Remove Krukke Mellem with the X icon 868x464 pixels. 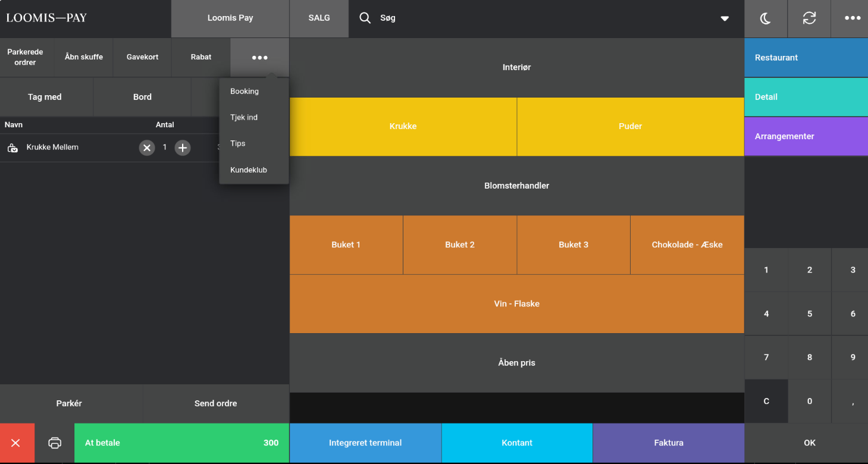coord(147,148)
